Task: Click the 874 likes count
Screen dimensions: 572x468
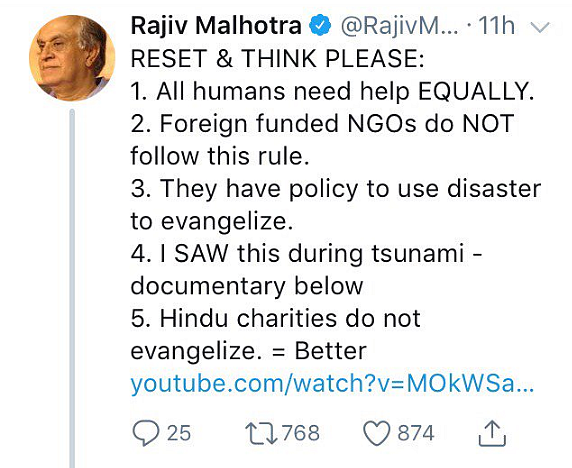Action: click(x=416, y=433)
